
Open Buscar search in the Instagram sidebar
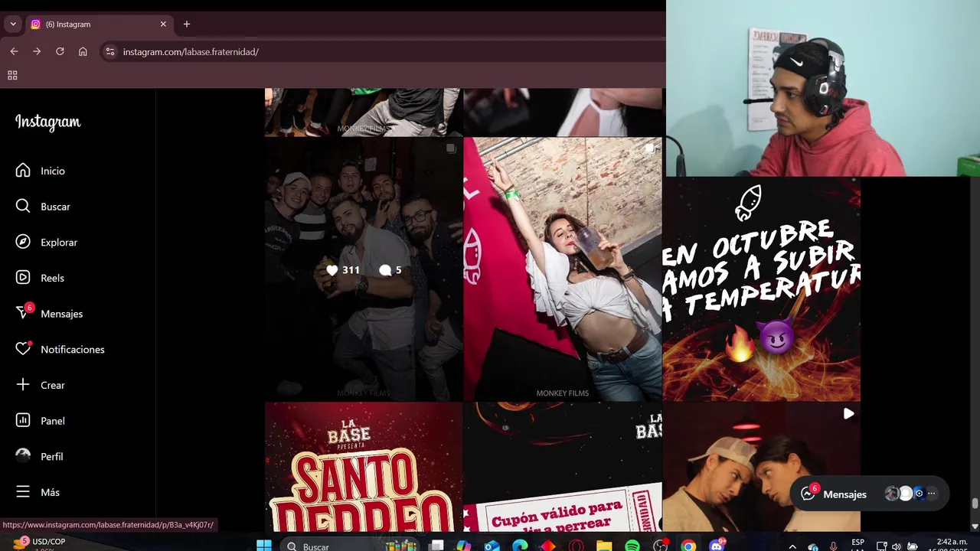43,207
